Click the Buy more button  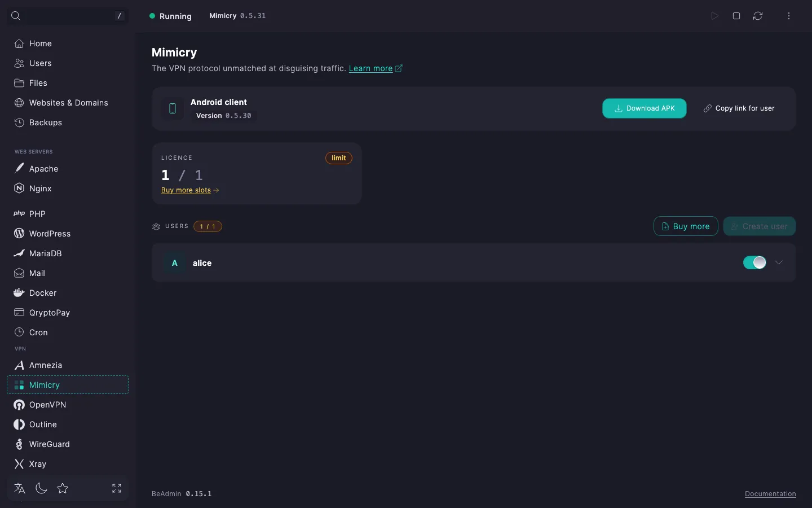point(686,226)
